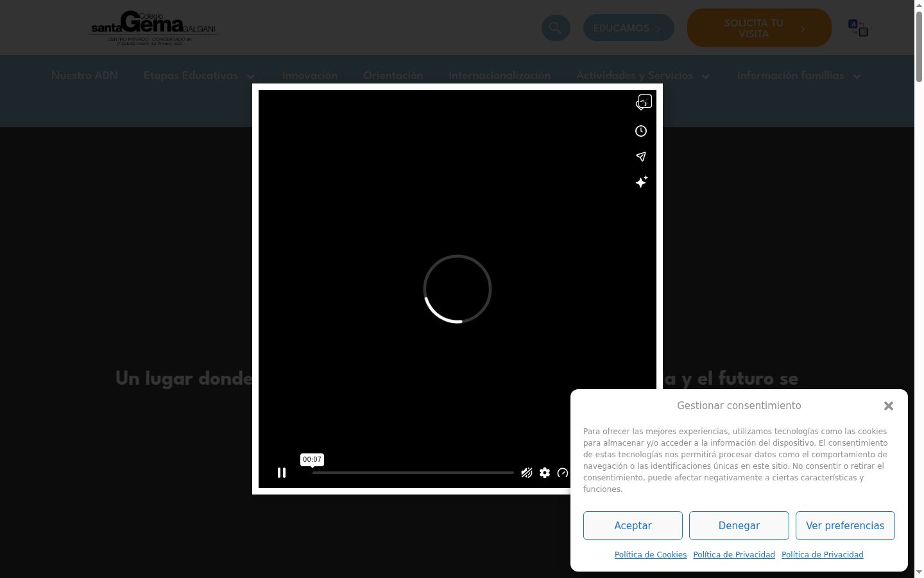This screenshot has width=924, height=578.
Task: Click the Santa Gema Galgani school logo
Action: click(154, 28)
